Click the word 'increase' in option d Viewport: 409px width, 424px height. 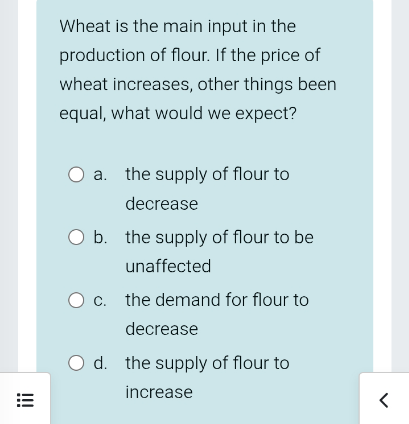pos(159,392)
